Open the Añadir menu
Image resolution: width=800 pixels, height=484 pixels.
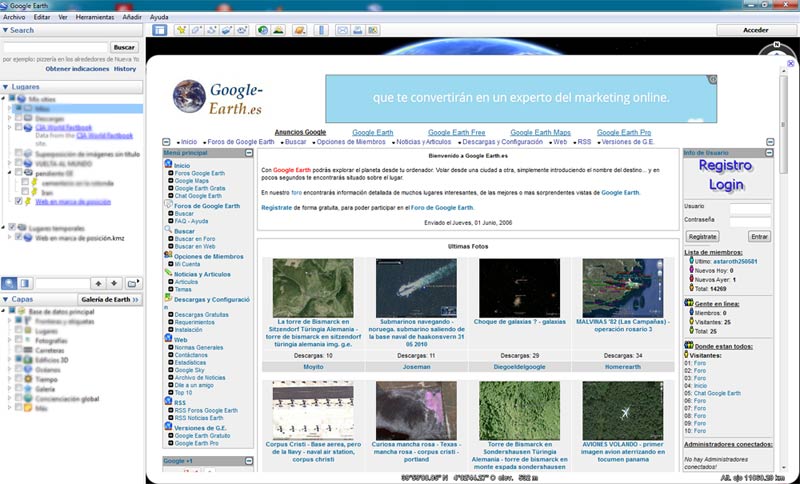pos(131,18)
